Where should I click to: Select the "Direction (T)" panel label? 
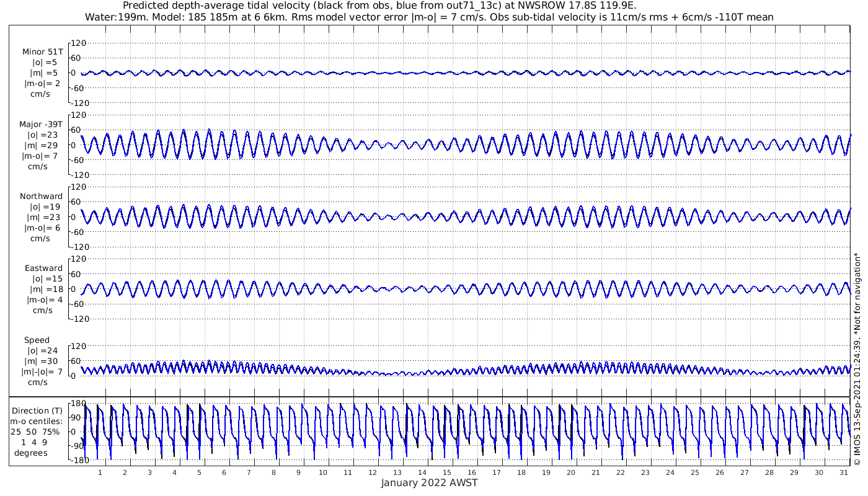click(x=38, y=410)
